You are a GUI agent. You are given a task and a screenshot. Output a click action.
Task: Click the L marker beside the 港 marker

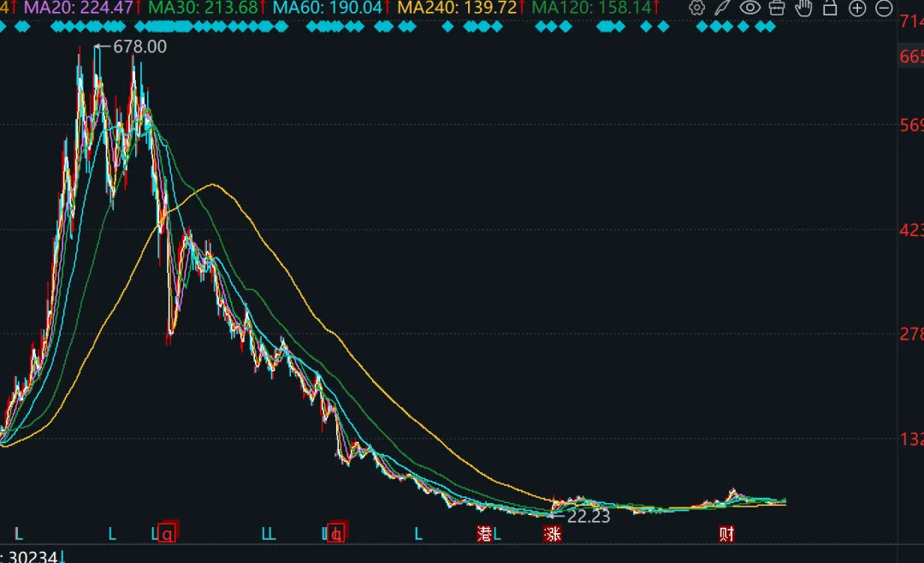tap(497, 535)
